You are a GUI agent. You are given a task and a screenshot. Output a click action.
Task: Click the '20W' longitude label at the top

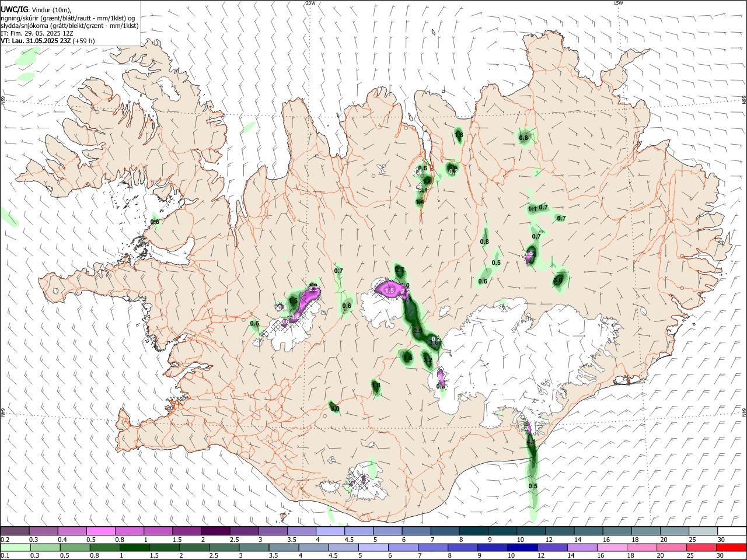click(x=310, y=3)
